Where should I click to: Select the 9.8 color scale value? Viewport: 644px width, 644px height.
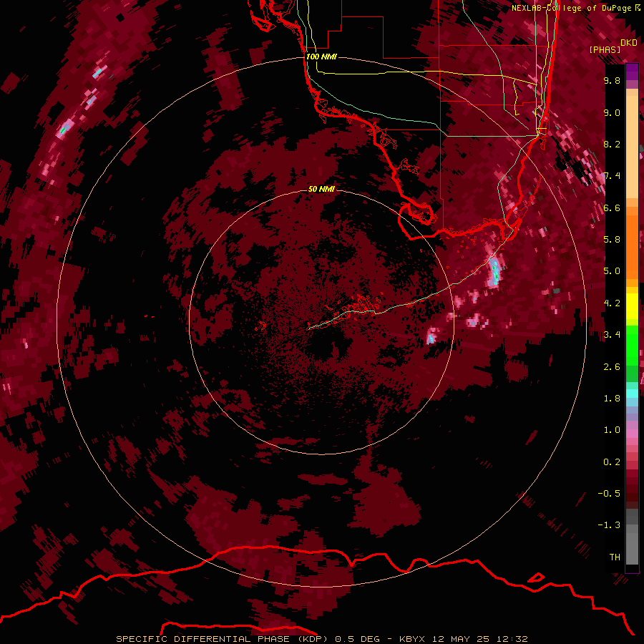[612, 80]
